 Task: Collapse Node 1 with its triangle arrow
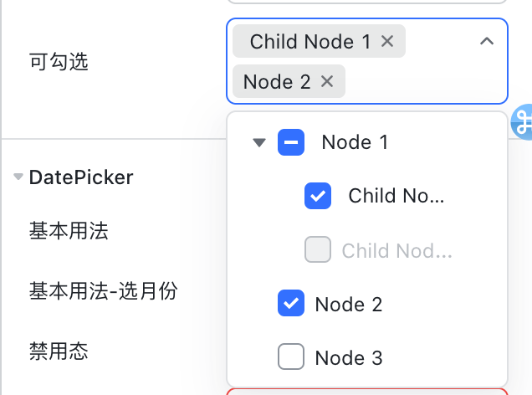(x=259, y=142)
